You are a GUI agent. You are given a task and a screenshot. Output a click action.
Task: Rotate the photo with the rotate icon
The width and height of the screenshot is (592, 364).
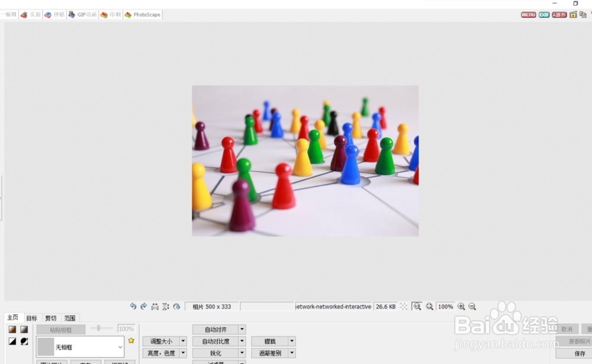pos(176,307)
